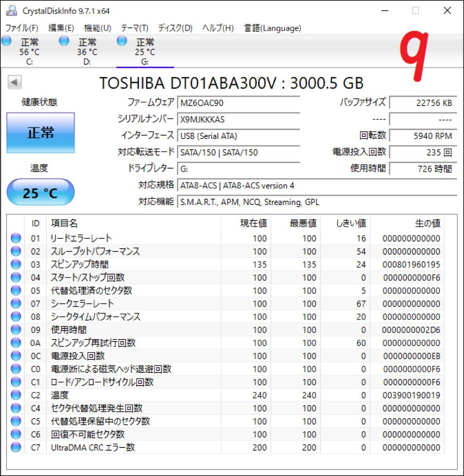Screen dimensions: 464x476
Task: Click the blue status orb of G: drive
Action: 122,41
